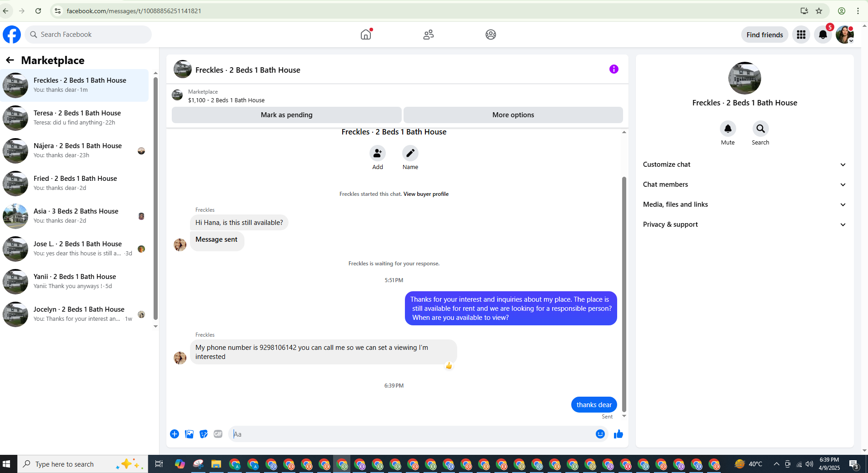Open the Home feed icon
The width and height of the screenshot is (868, 473).
point(366,35)
